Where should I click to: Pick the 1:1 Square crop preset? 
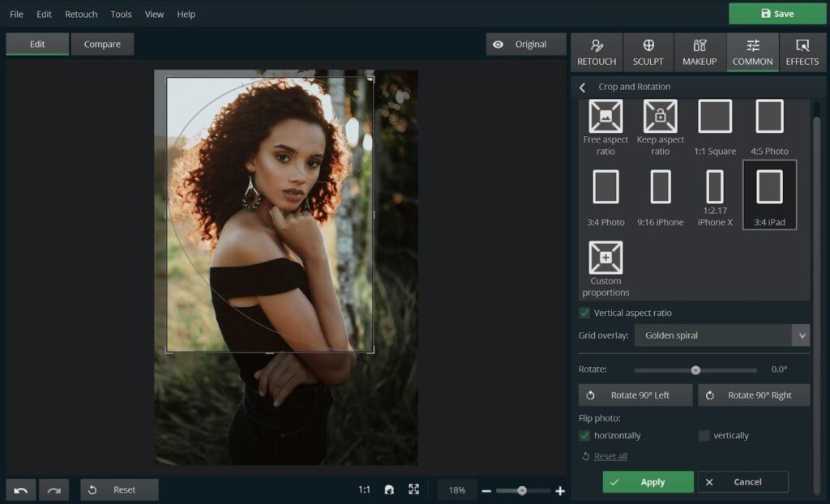point(715,117)
